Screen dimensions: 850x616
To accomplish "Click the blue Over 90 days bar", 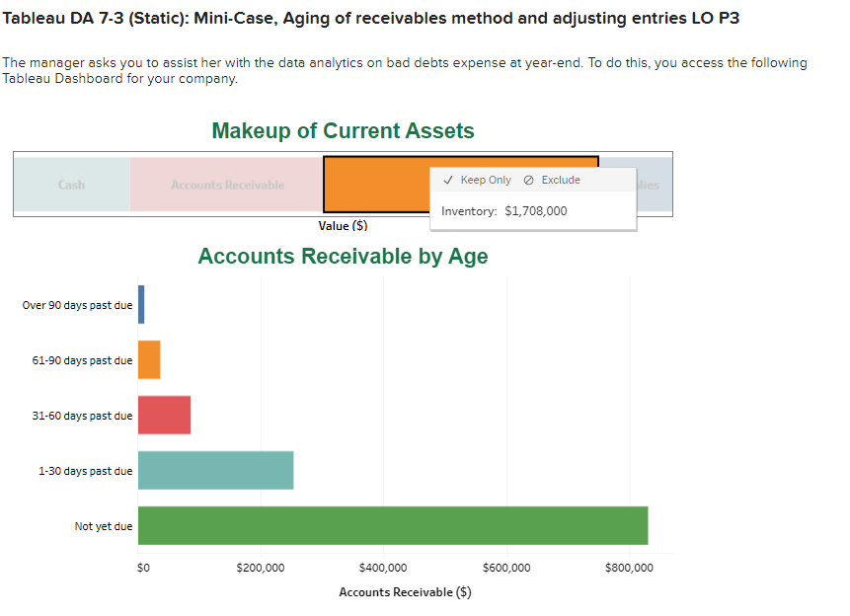I will point(141,305).
